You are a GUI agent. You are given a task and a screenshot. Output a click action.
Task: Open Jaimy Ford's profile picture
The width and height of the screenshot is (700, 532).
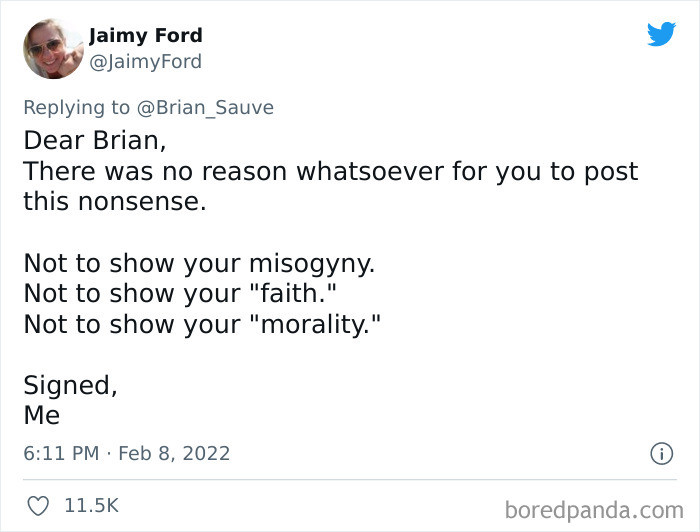coord(53,48)
